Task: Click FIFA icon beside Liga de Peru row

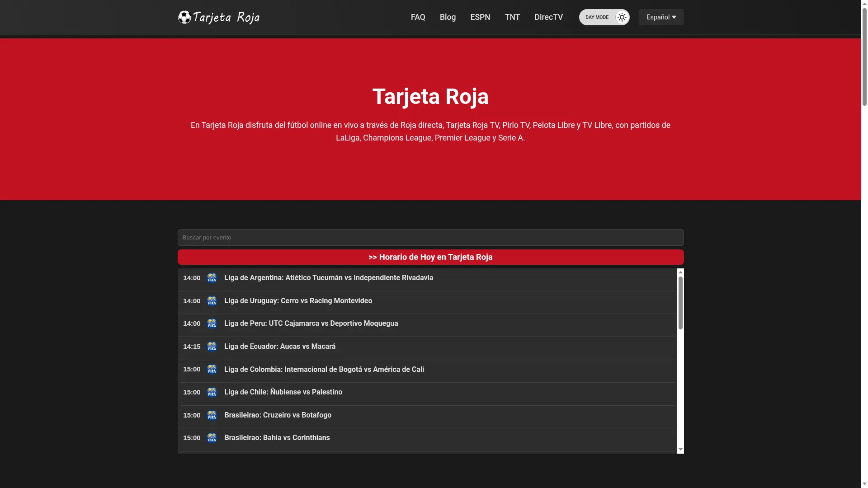Action: 212,324
